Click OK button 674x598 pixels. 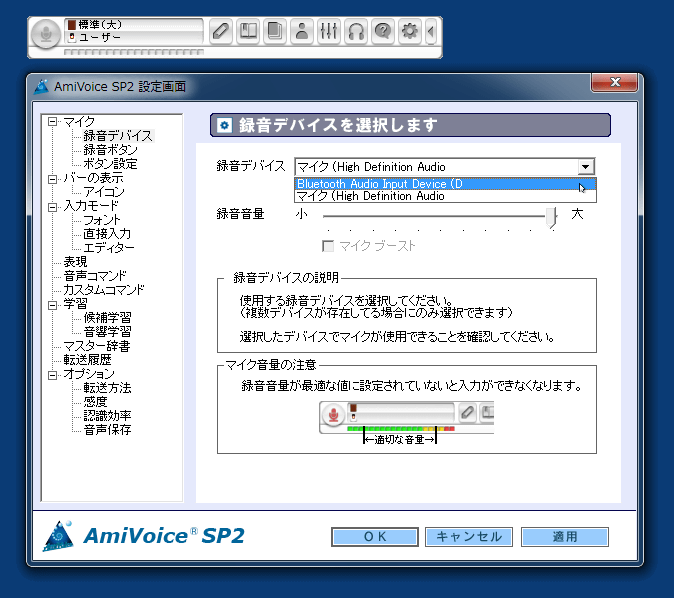[x=375, y=537]
